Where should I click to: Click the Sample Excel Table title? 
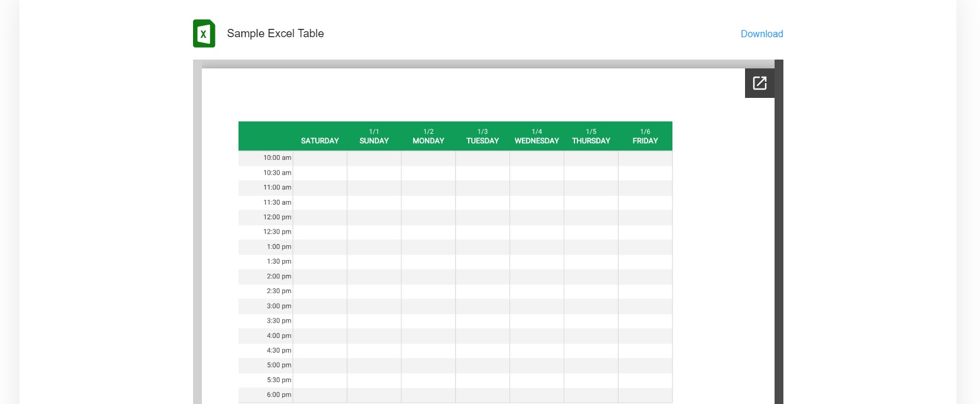coord(275,34)
